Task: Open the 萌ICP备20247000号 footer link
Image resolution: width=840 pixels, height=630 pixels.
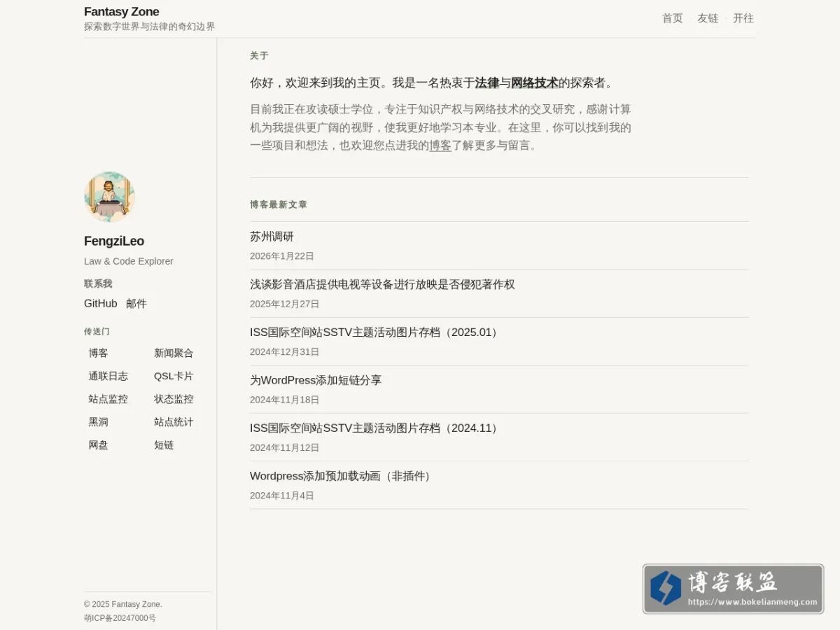Action: pyautogui.click(x=120, y=618)
